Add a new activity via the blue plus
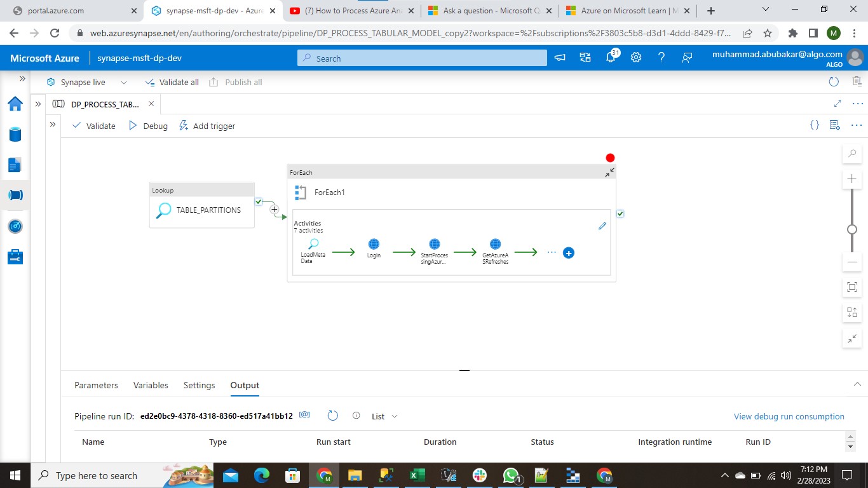This screenshot has width=868, height=488. tap(568, 253)
